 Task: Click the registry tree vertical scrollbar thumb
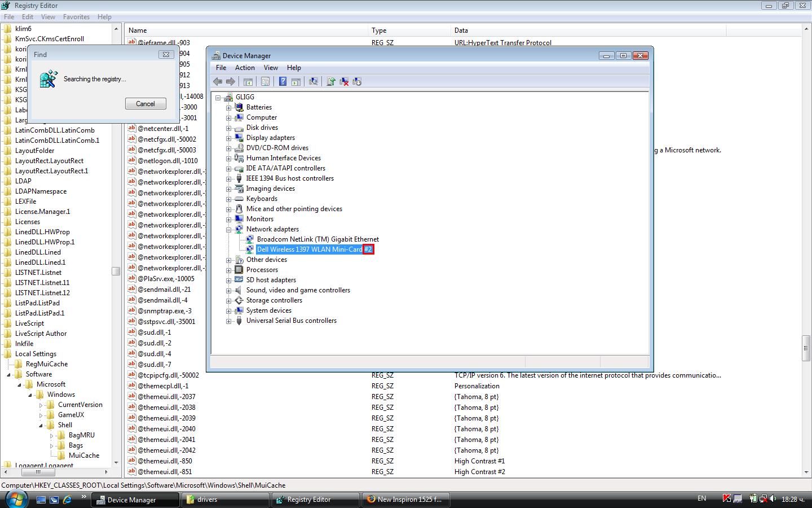(x=116, y=271)
